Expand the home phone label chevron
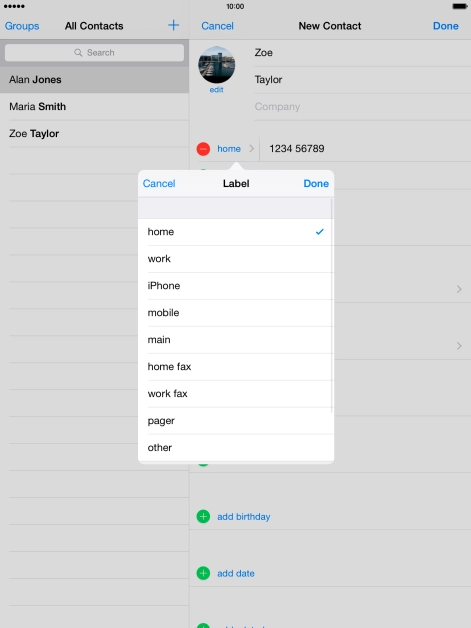The image size is (471, 628). pos(252,149)
